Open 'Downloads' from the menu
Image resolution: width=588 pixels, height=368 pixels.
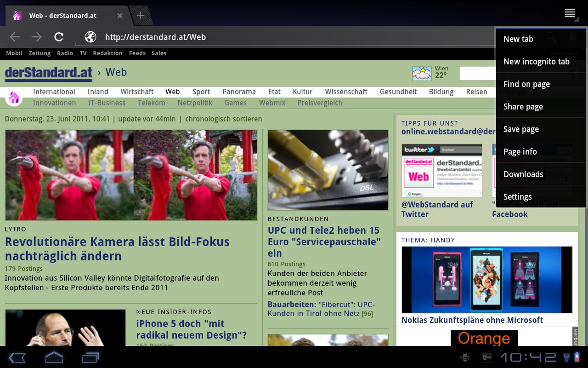[541, 174]
